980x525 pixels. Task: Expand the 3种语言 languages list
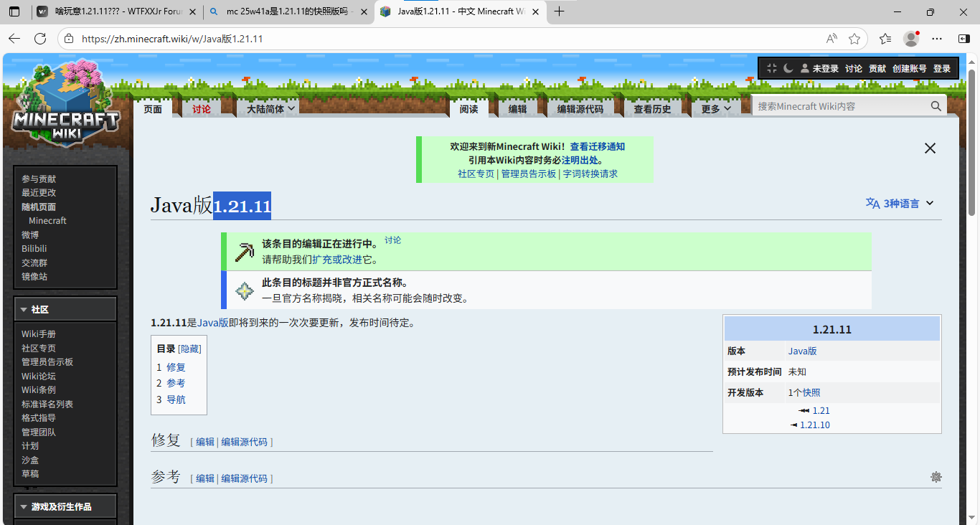pyautogui.click(x=900, y=204)
